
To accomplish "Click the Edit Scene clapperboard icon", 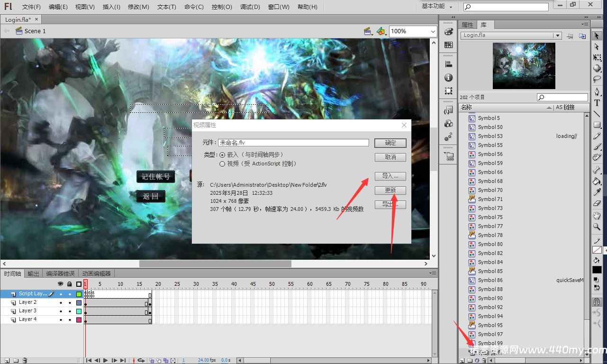I will (368, 31).
